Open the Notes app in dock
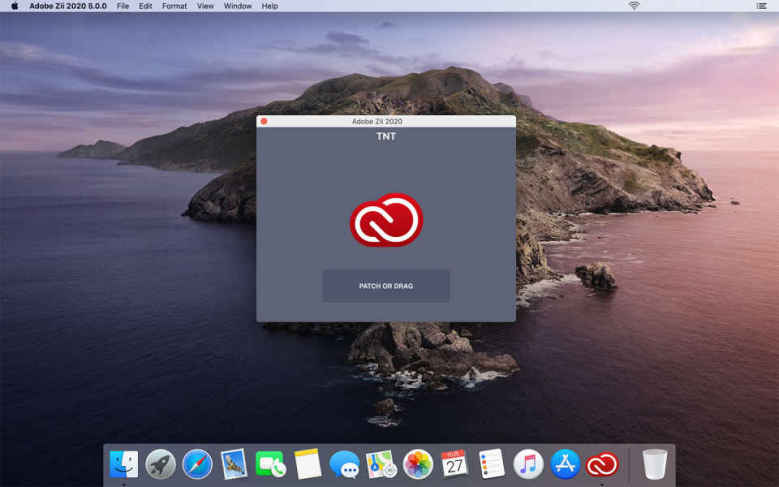Viewport: 779px width, 487px height. (x=307, y=464)
